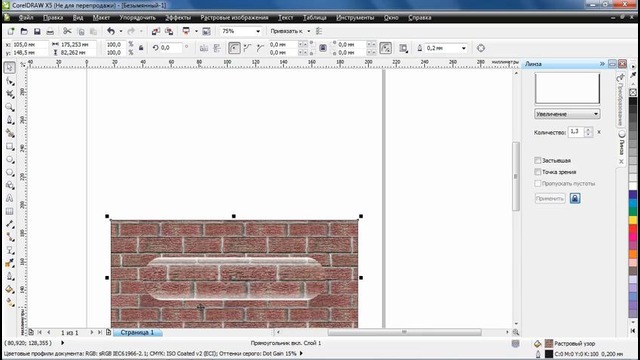Select the Shape tool in the toolbox
Viewport: 640px width, 360px height.
pos(10,81)
